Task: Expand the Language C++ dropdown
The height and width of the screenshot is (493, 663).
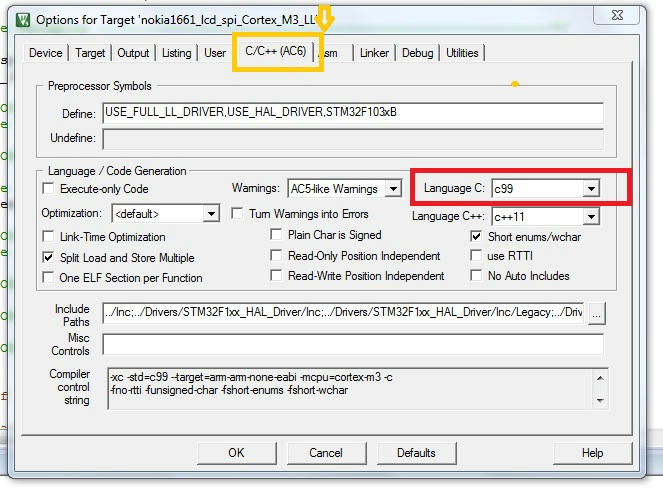Action: click(591, 216)
